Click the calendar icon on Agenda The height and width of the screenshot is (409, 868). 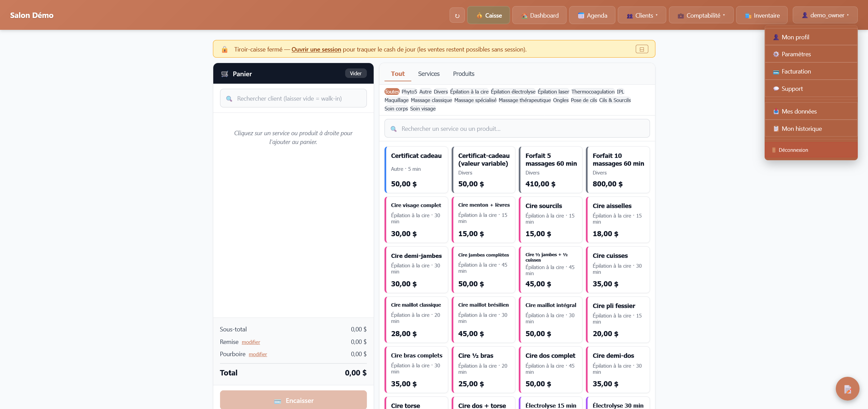[x=581, y=16]
